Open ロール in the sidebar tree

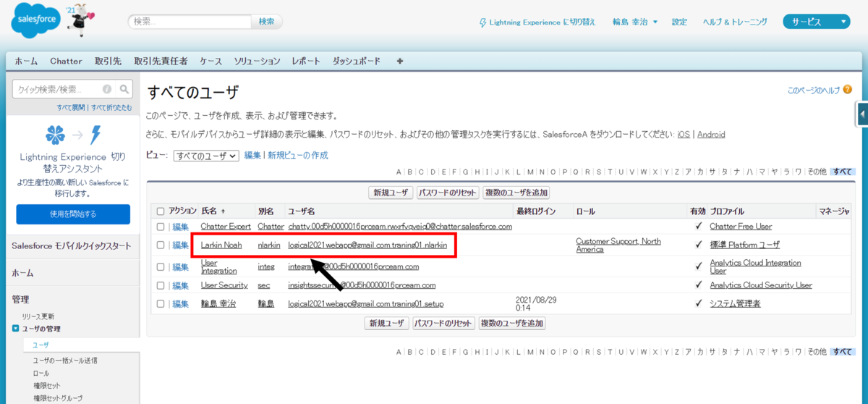(40, 373)
